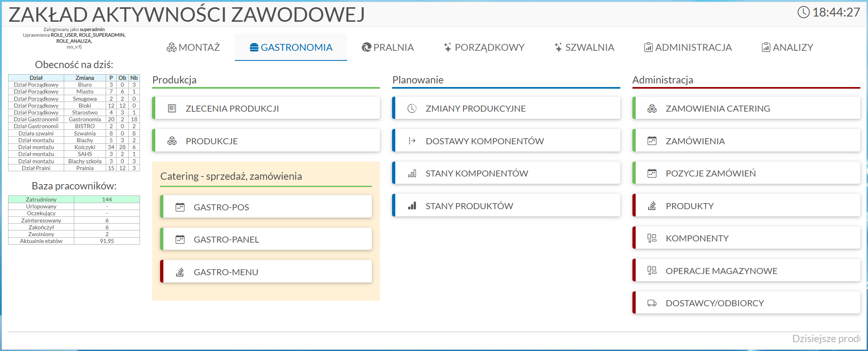868x351 pixels.
Task: Click the stack icon next to Produkty
Action: (652, 206)
